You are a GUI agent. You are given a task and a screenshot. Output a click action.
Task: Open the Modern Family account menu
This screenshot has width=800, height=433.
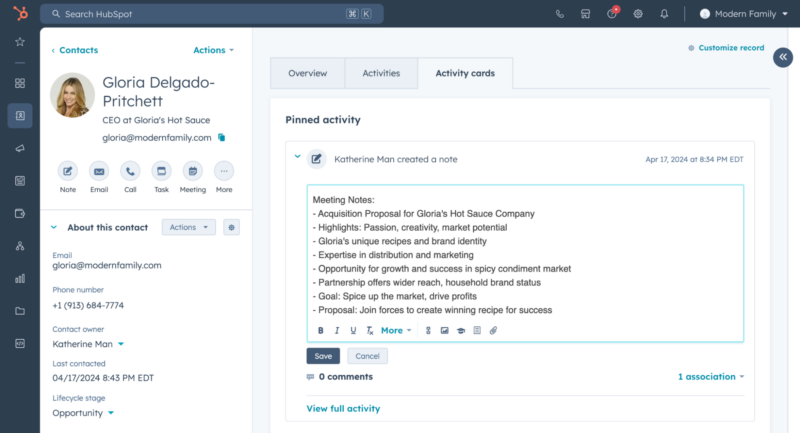coord(744,14)
